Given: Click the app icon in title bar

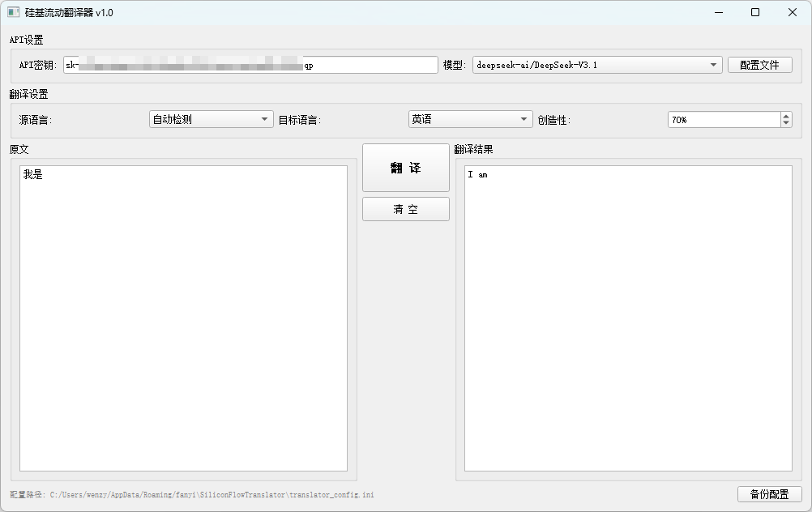Looking at the screenshot, I should (x=13, y=12).
